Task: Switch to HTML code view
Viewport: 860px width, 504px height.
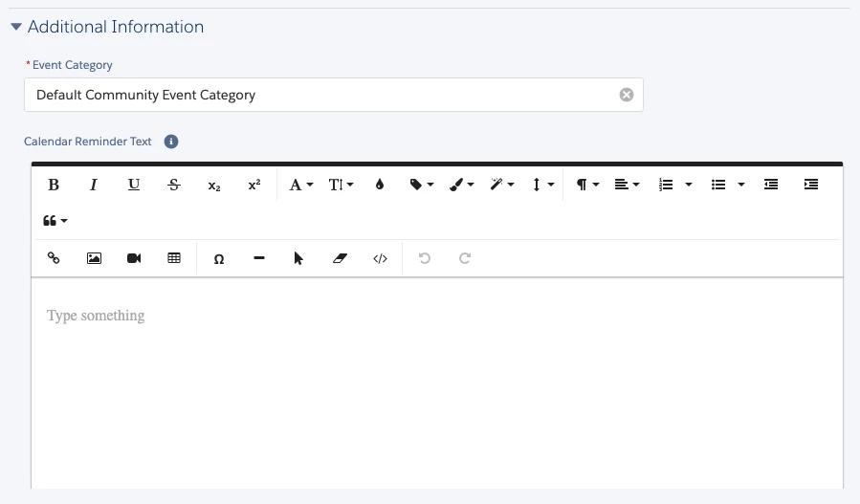Action: [380, 258]
